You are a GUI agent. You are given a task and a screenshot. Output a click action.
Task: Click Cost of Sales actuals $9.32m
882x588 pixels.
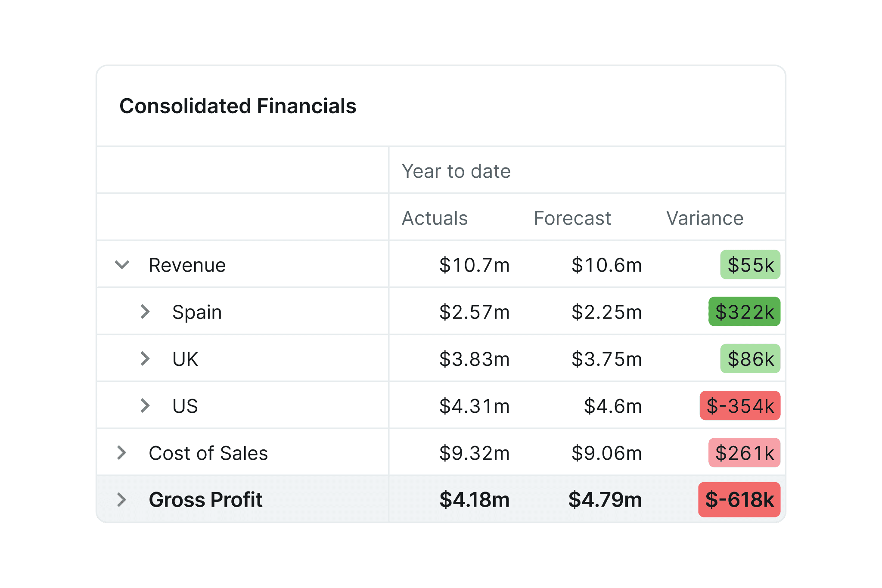474,453
